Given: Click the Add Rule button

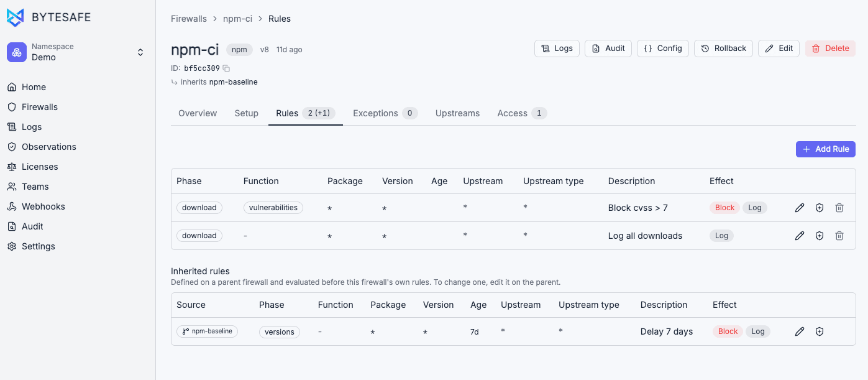Looking at the screenshot, I should [826, 149].
